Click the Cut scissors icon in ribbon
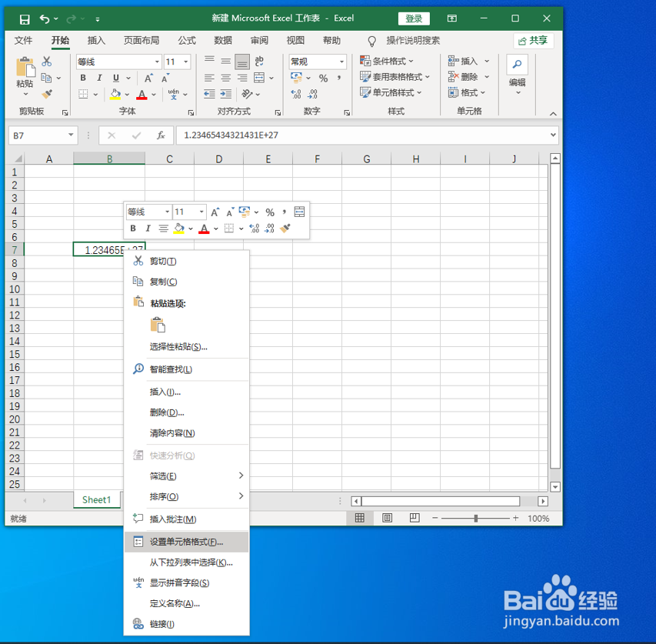Screen dimensions: 656x644 point(47,62)
